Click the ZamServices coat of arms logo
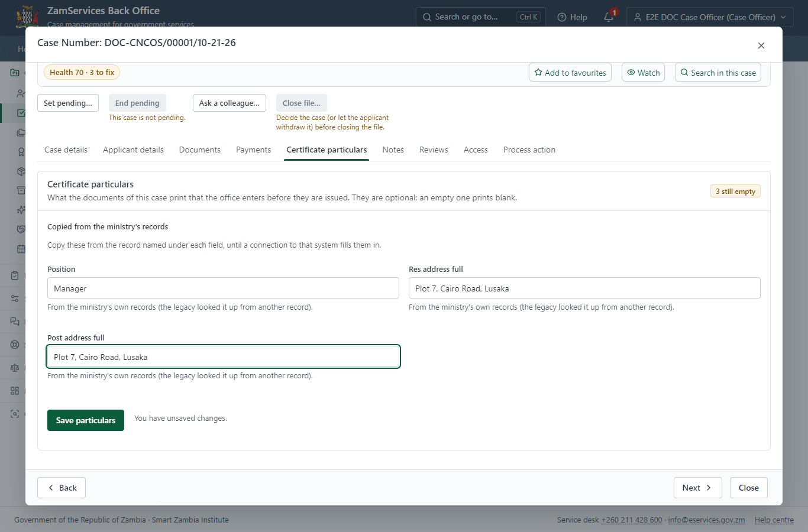The image size is (808, 532). coord(27,17)
